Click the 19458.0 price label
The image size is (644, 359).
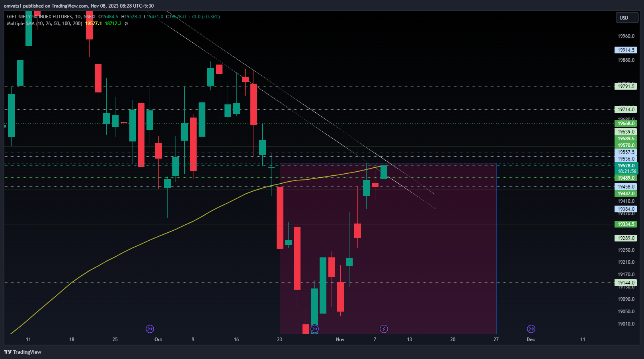coord(626,186)
